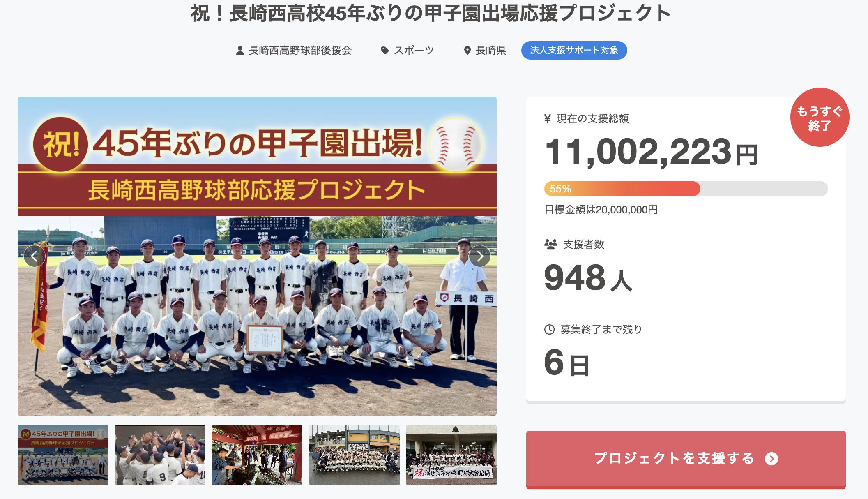Screen dimensions: 868x499
Task: Click the supporters group icon beside 支援者数
Action: [x=550, y=245]
